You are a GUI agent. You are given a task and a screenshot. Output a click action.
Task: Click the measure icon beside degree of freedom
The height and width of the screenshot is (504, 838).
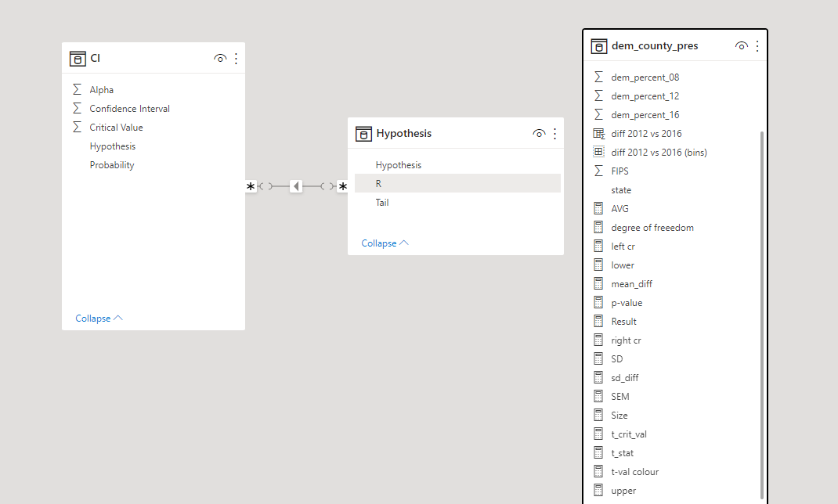pyautogui.click(x=599, y=227)
